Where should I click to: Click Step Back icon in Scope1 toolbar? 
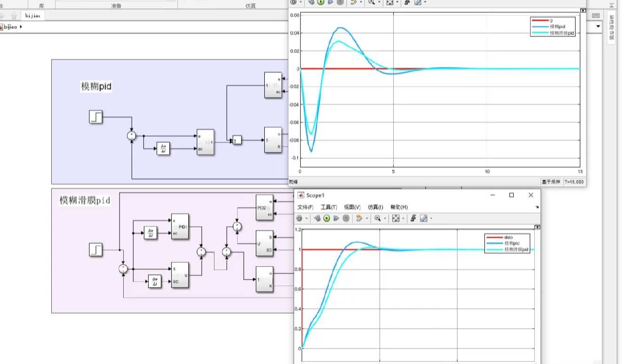coord(317,218)
